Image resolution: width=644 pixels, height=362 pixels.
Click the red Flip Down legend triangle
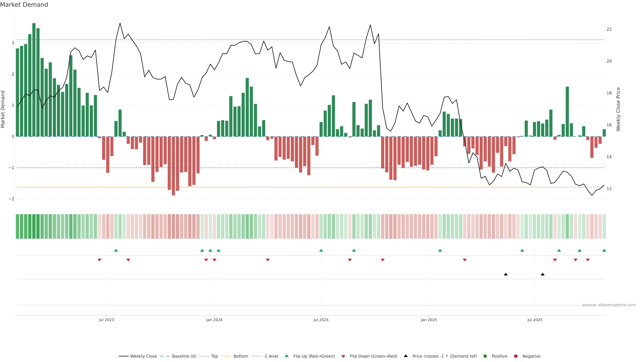(343, 356)
